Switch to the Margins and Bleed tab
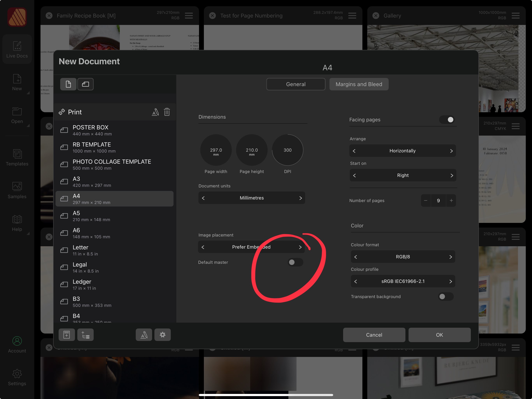Screen dimensions: 532x399 pyautogui.click(x=359, y=84)
